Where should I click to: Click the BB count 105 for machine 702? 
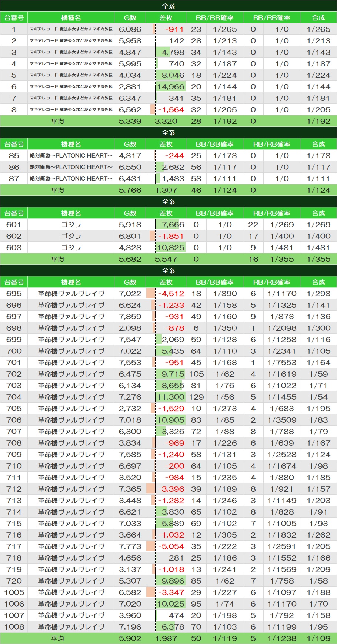tap(196, 374)
